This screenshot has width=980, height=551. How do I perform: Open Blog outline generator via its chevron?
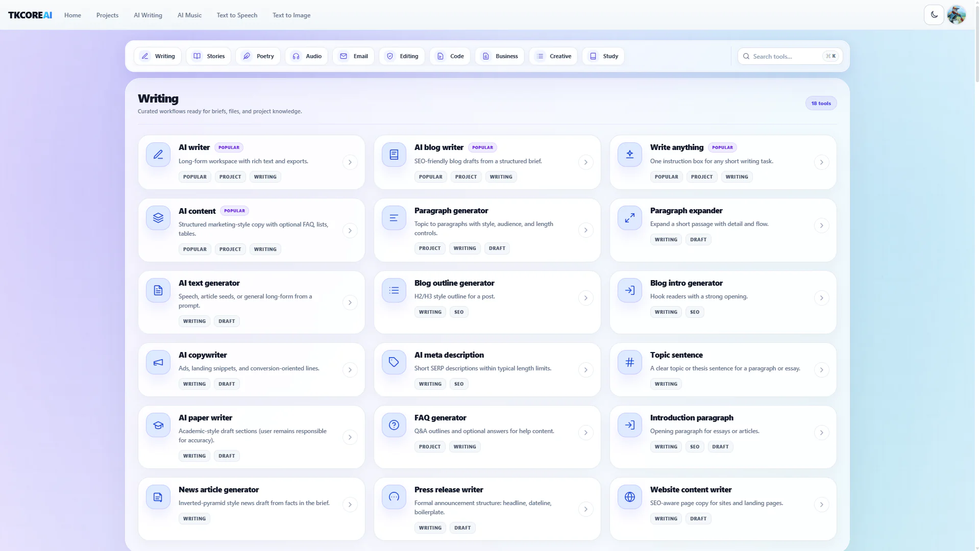[585, 298]
